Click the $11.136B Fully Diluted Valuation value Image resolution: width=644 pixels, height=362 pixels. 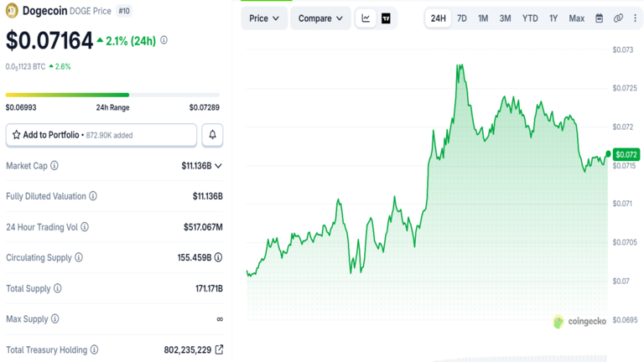click(208, 196)
